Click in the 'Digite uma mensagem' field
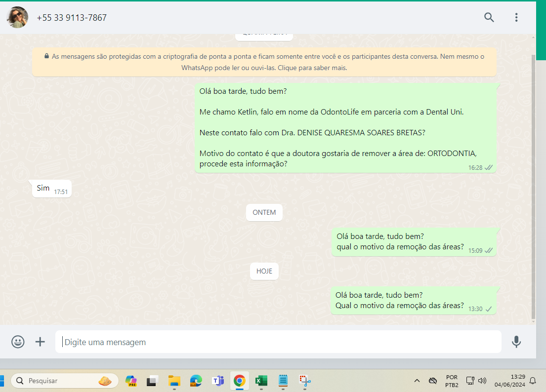The width and height of the screenshot is (546, 392). coord(277,342)
